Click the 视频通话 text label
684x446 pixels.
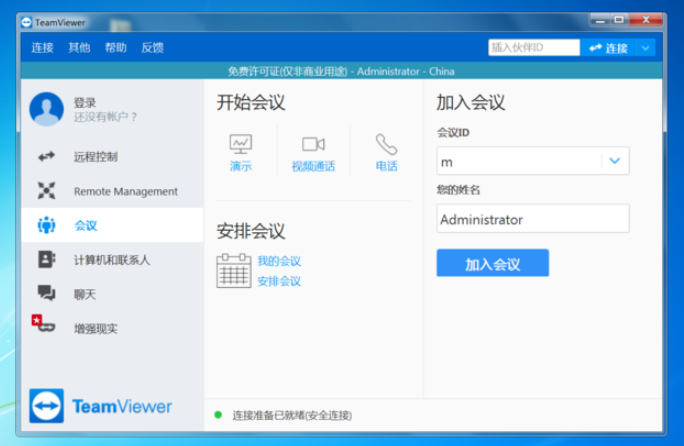(313, 166)
